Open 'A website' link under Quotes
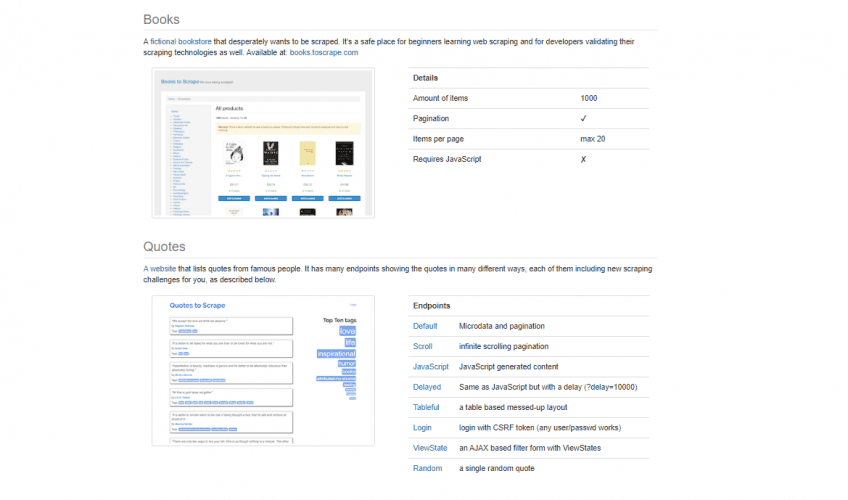The image size is (848, 500). click(x=159, y=269)
